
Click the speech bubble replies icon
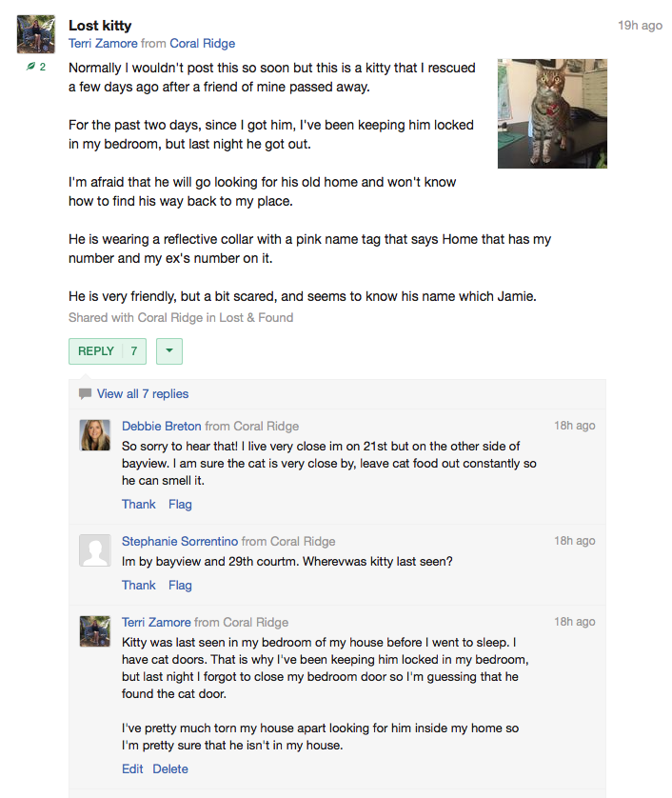tap(86, 393)
